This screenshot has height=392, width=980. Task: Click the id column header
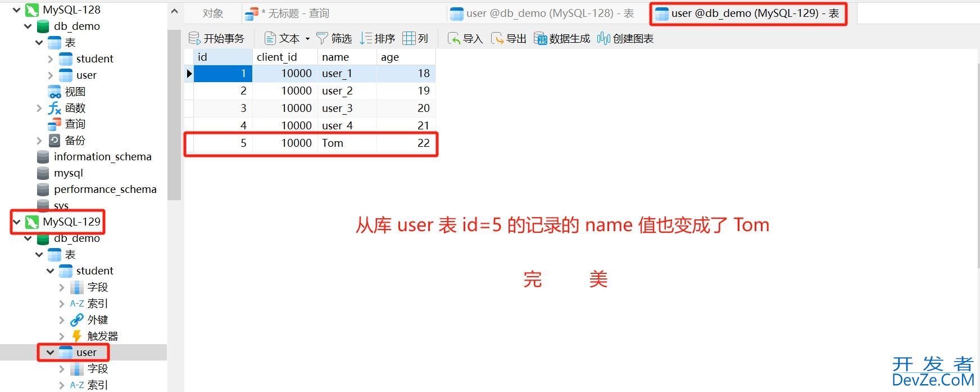tap(223, 57)
